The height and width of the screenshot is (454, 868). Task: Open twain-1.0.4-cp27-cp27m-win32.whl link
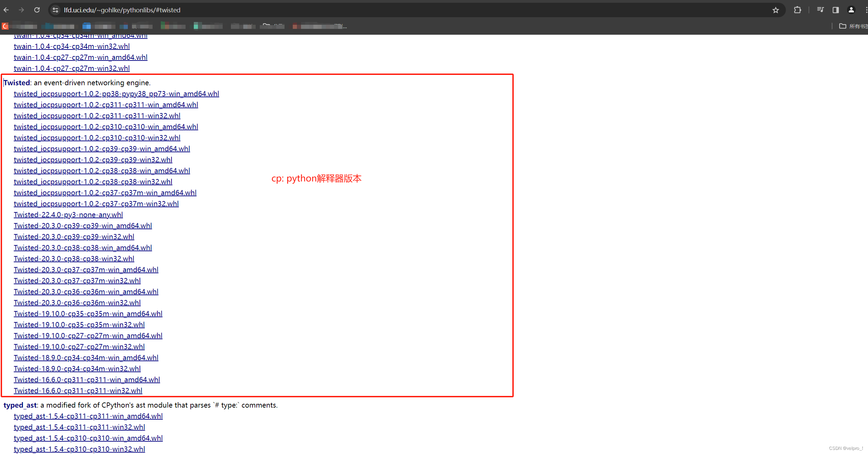click(x=72, y=68)
